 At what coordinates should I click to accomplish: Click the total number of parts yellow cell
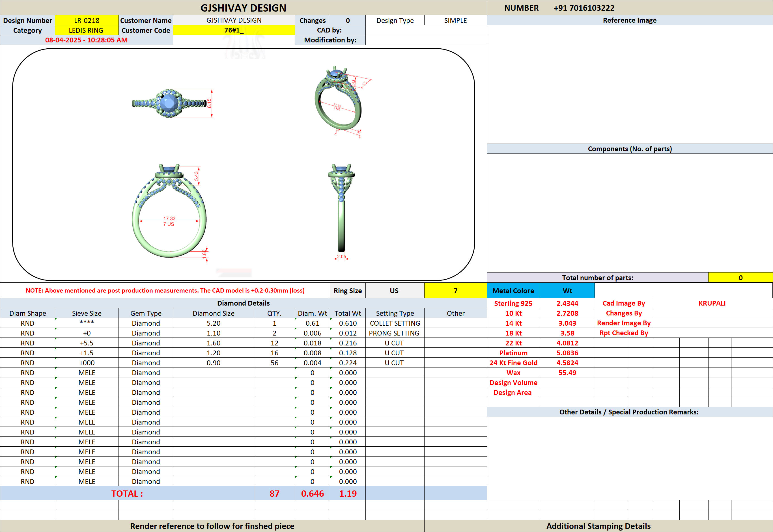pos(740,278)
